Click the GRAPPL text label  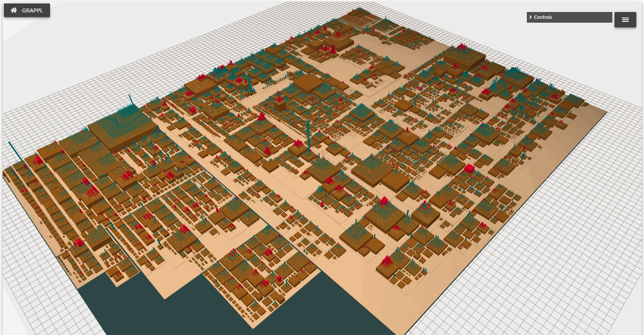[x=32, y=10]
